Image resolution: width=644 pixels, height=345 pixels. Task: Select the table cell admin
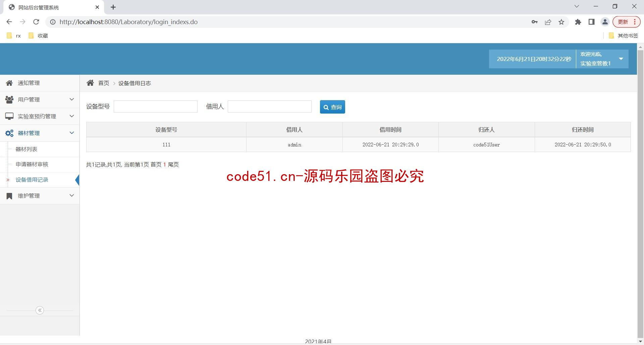click(294, 145)
